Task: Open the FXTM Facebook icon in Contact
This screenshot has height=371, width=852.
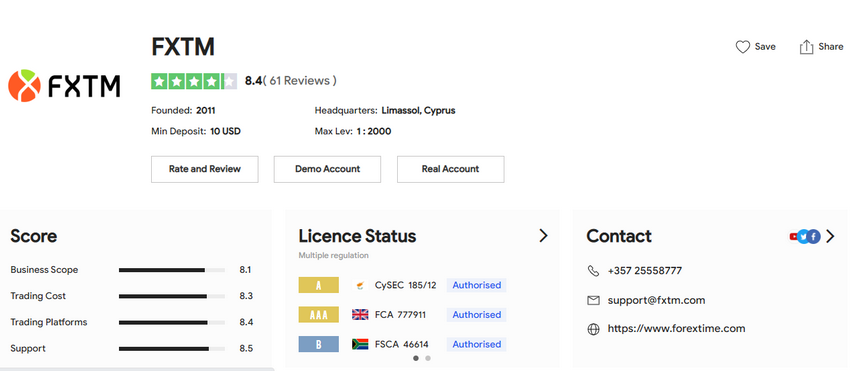Action: click(813, 236)
